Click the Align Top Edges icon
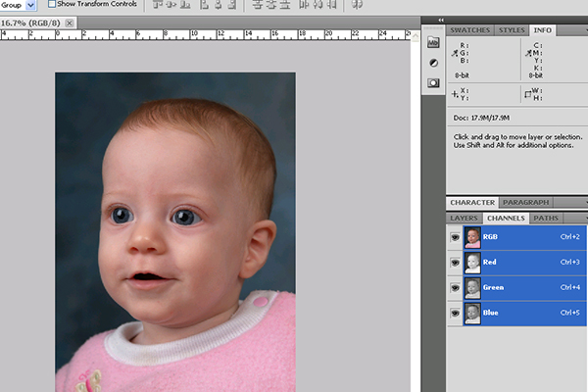 tap(158, 5)
